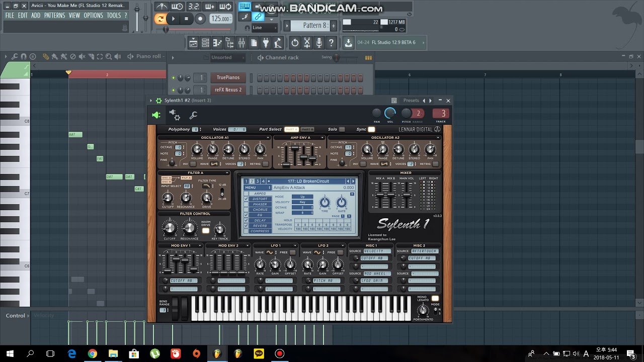Viewport: 644px width, 362px height.
Task: Click the green plug icon in Sylenth1 wrapper
Action: point(156,115)
